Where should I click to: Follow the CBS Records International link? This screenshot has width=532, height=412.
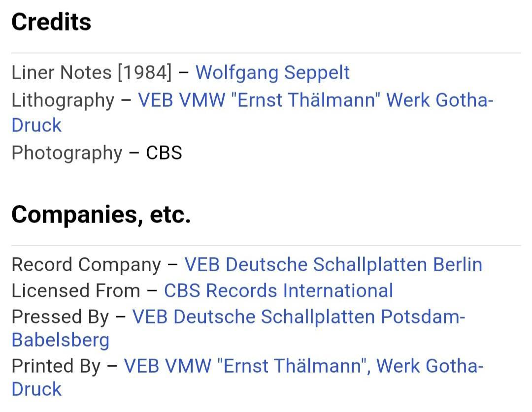click(x=278, y=291)
